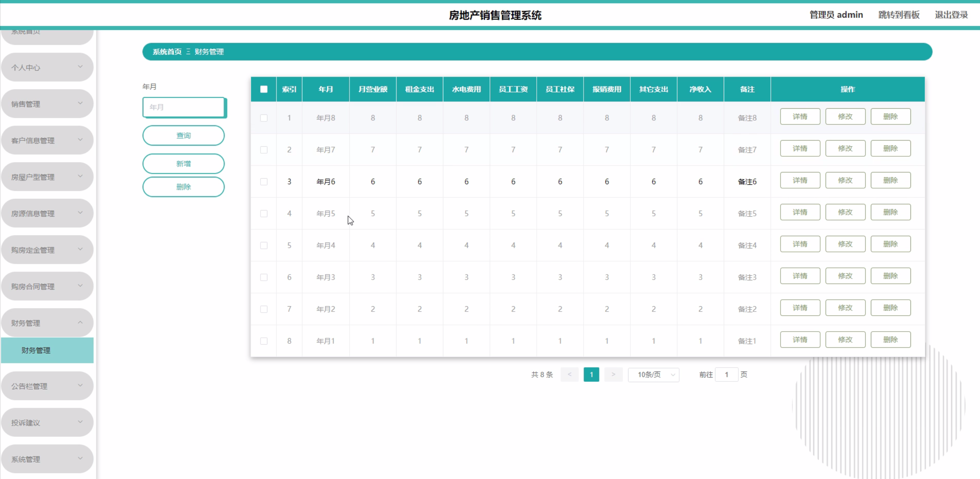Expand 投诉建议 chevron in sidebar
Screen dimensions: 980x479
tap(80, 422)
